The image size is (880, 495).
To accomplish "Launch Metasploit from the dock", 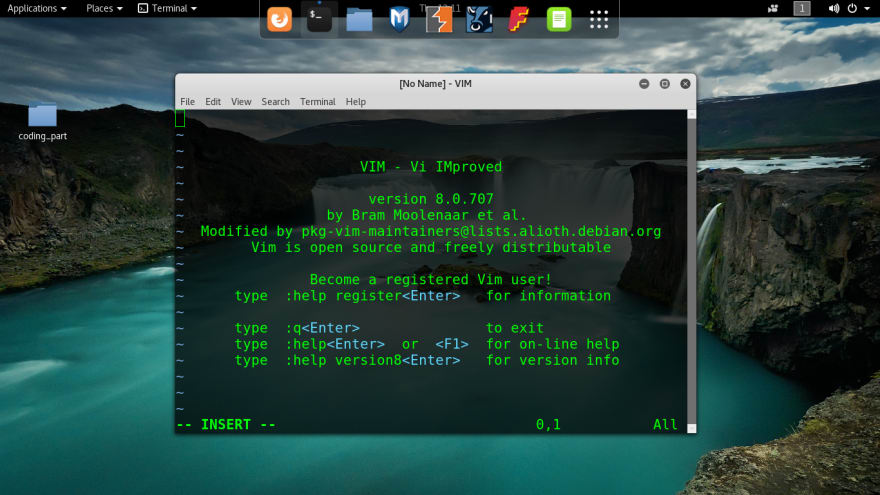I will pyautogui.click(x=399, y=20).
